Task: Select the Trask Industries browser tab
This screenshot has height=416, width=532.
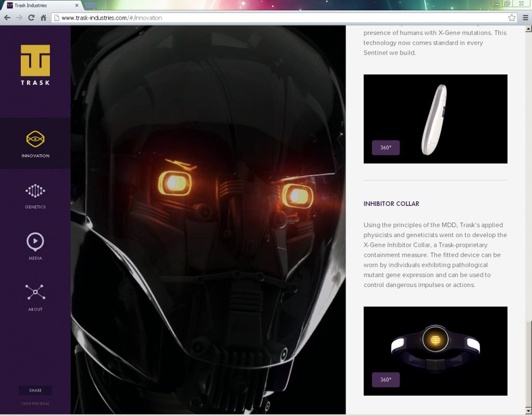Action: click(43, 5)
